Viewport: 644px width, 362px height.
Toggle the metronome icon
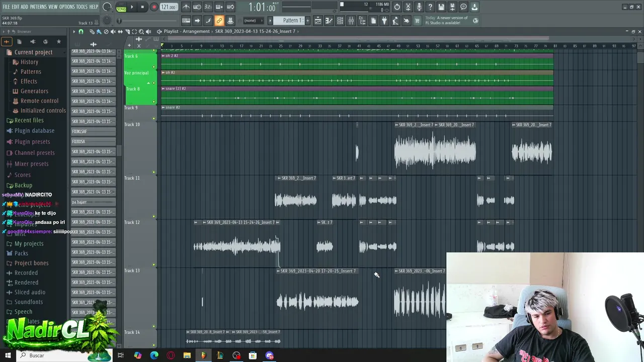coord(186,7)
